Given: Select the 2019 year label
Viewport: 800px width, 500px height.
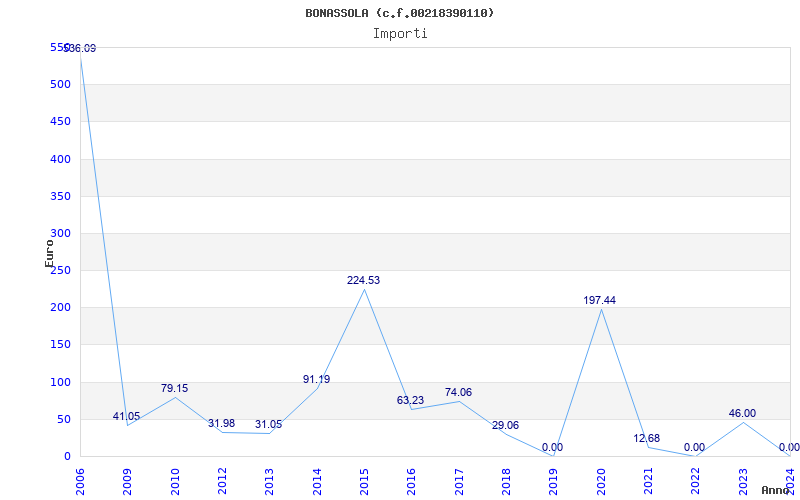Looking at the screenshot, I should 554,481.
